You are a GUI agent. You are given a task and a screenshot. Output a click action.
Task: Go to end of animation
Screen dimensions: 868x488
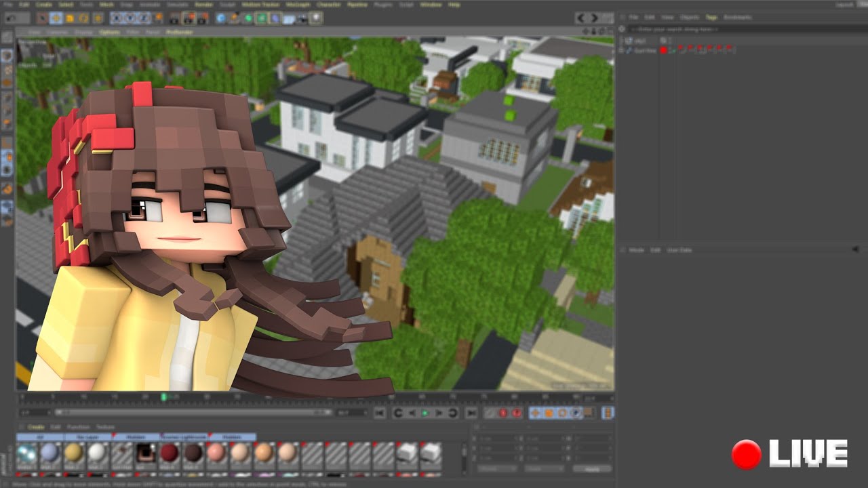coord(471,413)
